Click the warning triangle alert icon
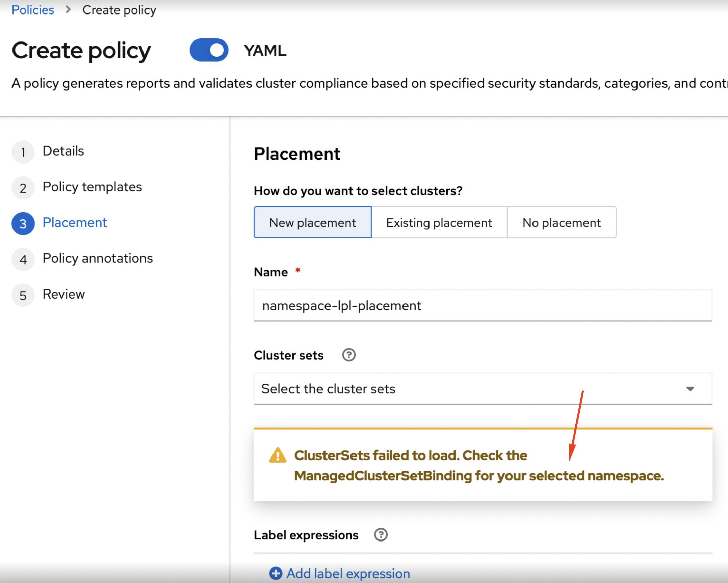This screenshot has width=728, height=583. pos(278,455)
